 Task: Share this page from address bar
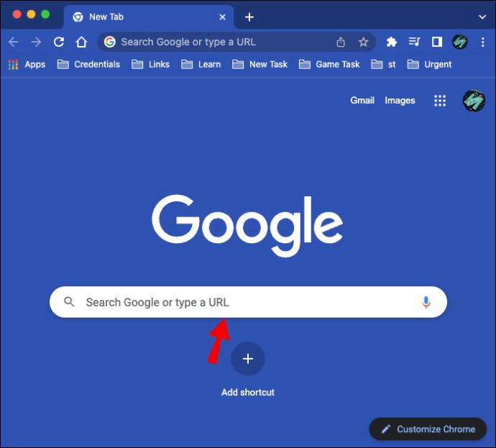(341, 42)
